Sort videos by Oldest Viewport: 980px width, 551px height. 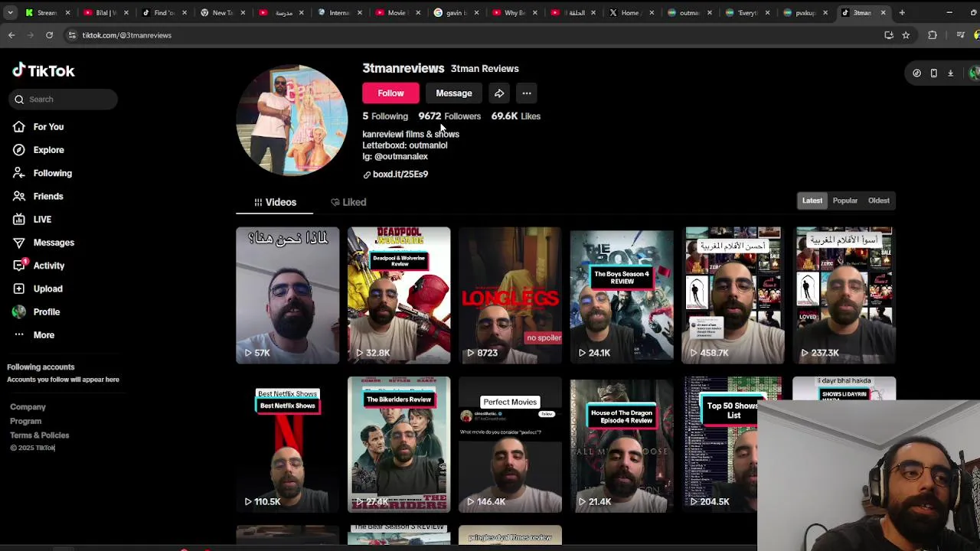click(879, 201)
